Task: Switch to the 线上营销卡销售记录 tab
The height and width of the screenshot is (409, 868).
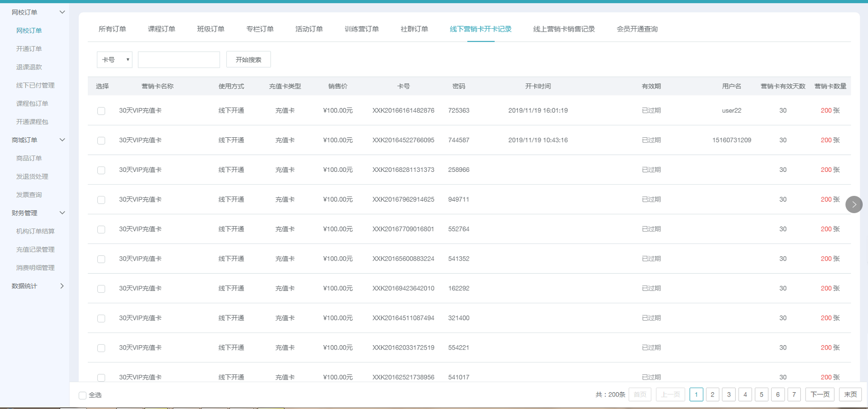Action: (x=563, y=29)
